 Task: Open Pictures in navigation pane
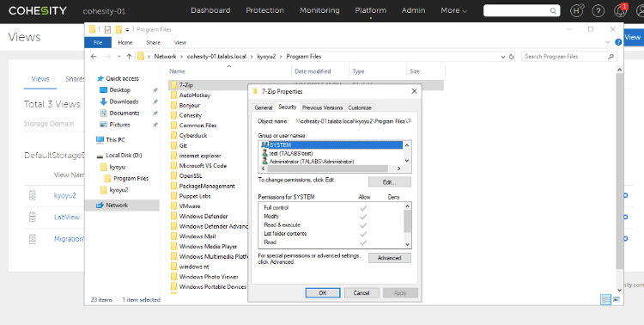pos(119,125)
